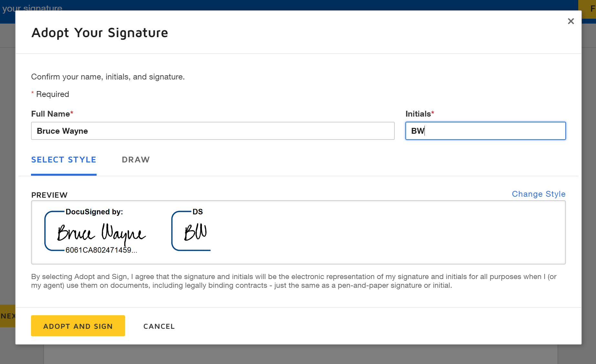Click the signature ID 6061CA802471459 text
596x364 pixels.
pos(101,250)
